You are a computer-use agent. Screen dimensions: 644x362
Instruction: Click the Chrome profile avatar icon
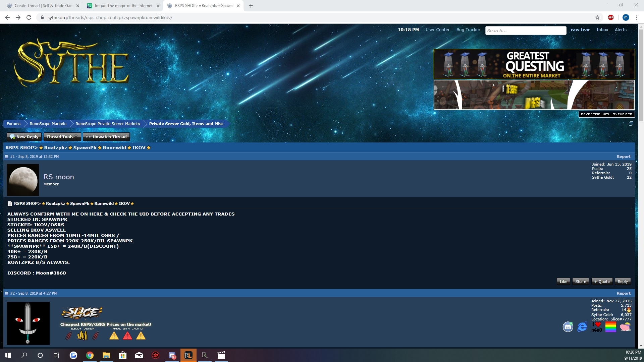(x=626, y=17)
